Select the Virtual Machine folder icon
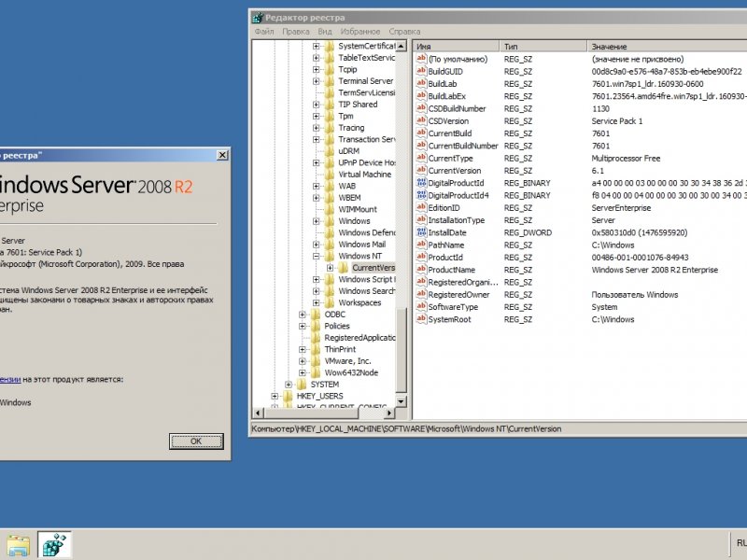 tap(330, 175)
